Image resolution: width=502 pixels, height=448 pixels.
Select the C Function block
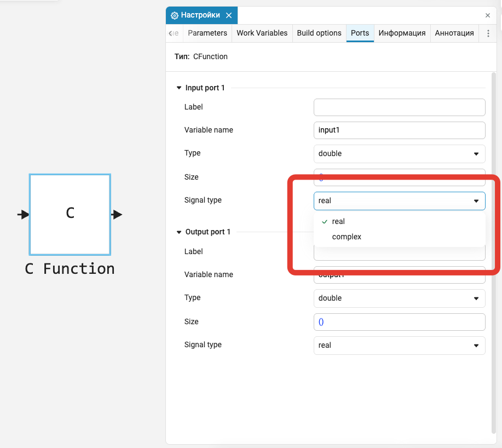click(70, 214)
